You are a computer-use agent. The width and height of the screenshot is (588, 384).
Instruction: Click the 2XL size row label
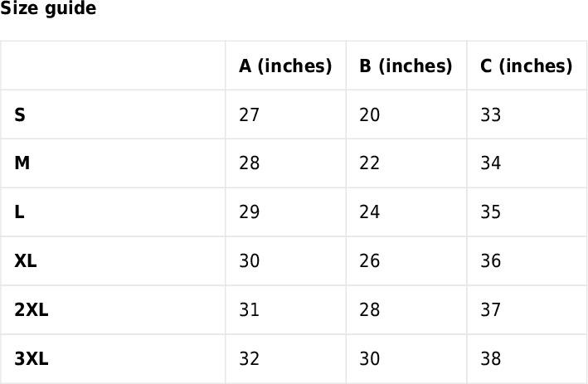[x=32, y=309]
